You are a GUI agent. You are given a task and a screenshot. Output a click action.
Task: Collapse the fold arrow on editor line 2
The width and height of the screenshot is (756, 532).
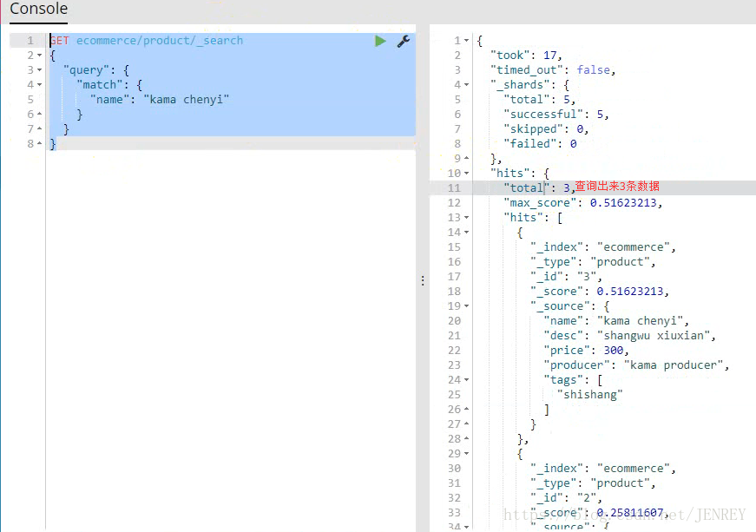(x=40, y=56)
